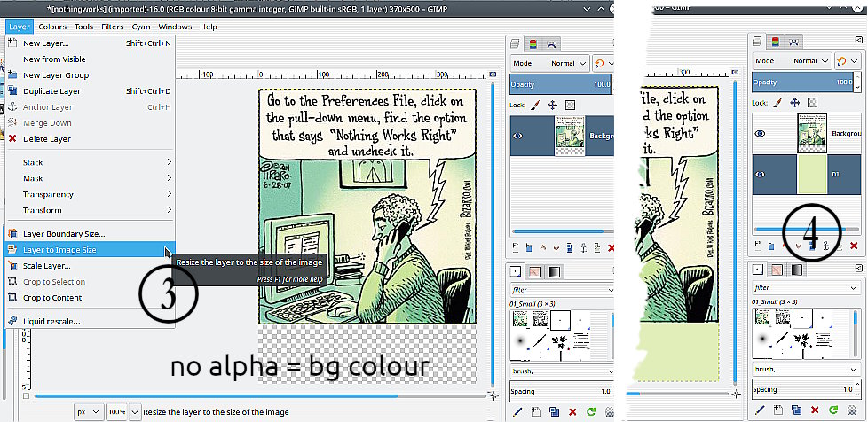This screenshot has height=422, width=868.
Task: Hide Background layer via eye in left window
Action: [x=517, y=136]
